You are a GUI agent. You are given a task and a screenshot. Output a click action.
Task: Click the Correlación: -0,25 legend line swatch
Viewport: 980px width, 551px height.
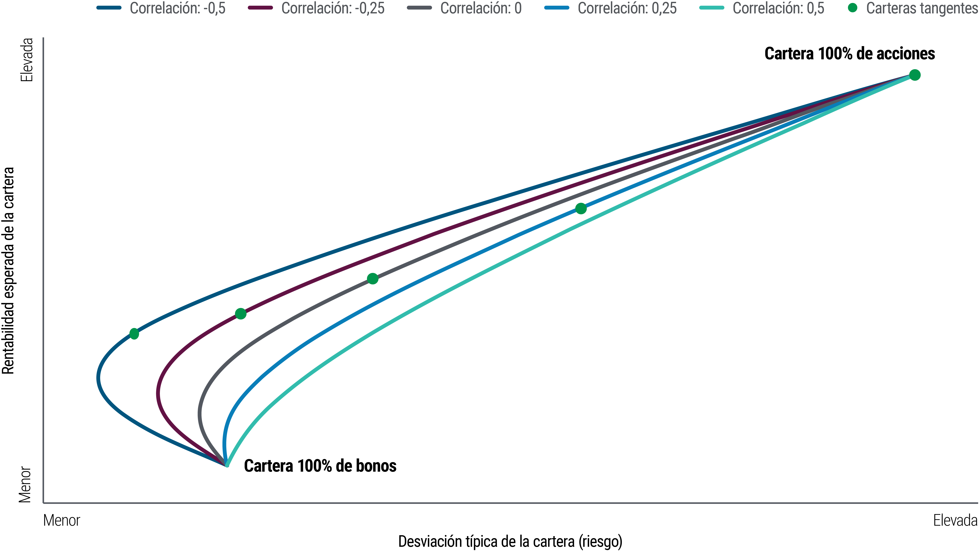point(261,8)
